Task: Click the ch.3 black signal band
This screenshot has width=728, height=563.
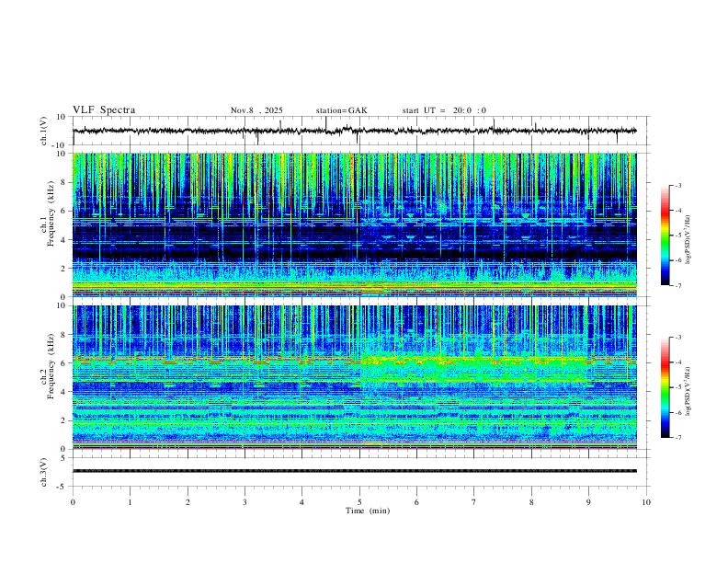Action: pos(354,471)
